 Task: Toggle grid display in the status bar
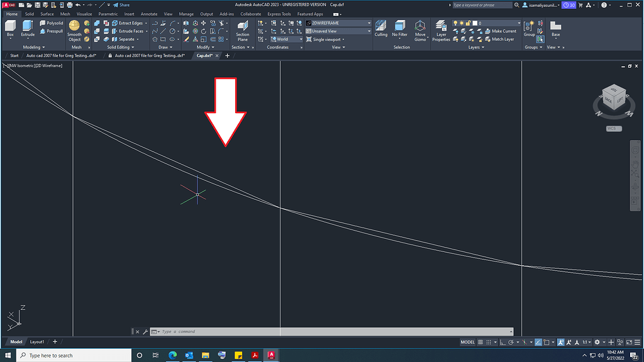coord(480,341)
